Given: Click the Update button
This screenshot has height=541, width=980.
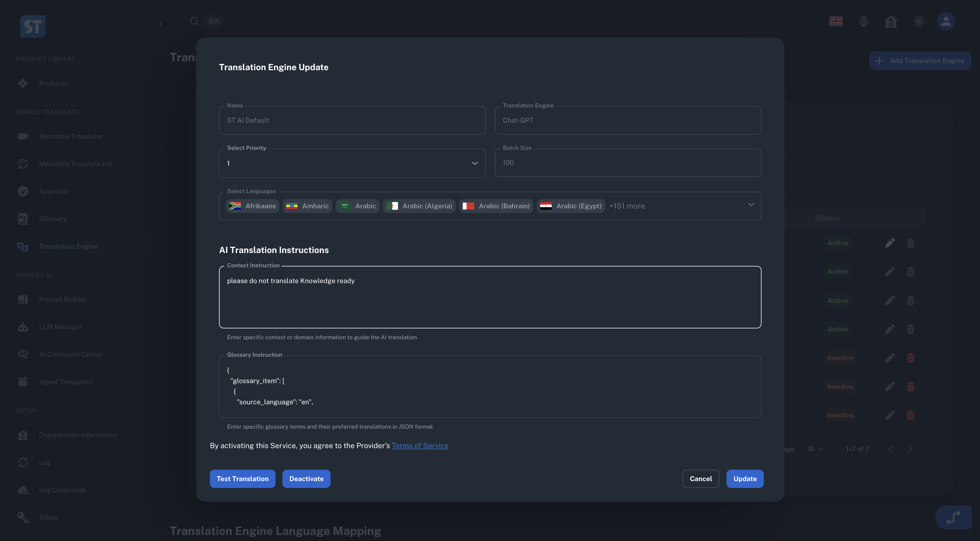Looking at the screenshot, I should pos(745,479).
